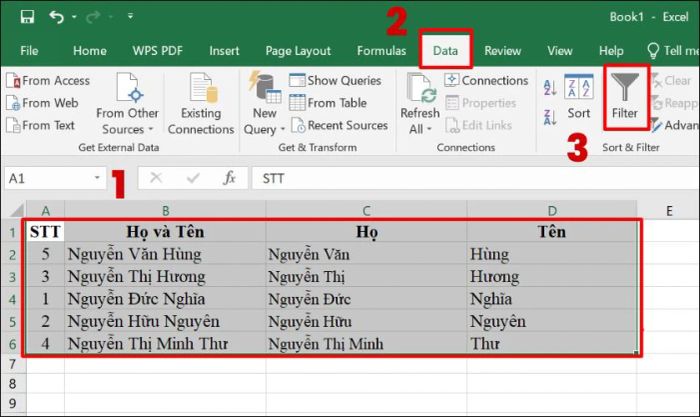
Task: Click Edit Links in Connections group
Action: (478, 125)
